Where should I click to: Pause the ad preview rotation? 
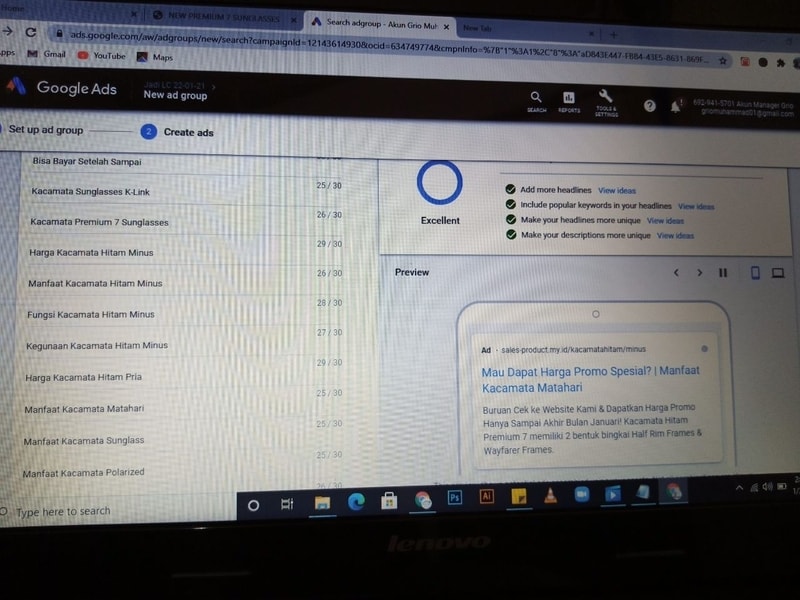point(723,273)
